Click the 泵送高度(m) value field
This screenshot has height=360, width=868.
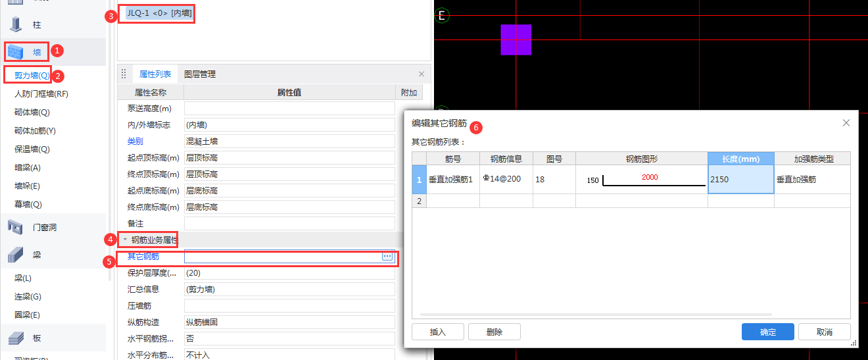click(289, 108)
